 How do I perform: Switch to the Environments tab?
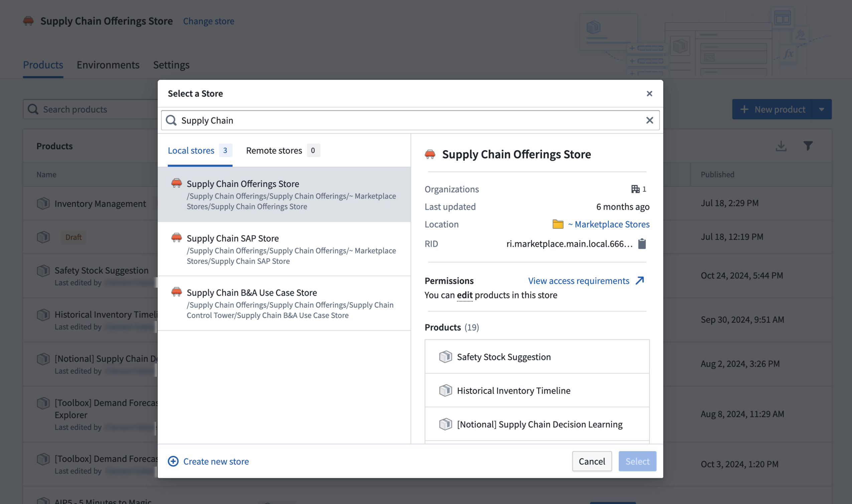[x=108, y=65]
